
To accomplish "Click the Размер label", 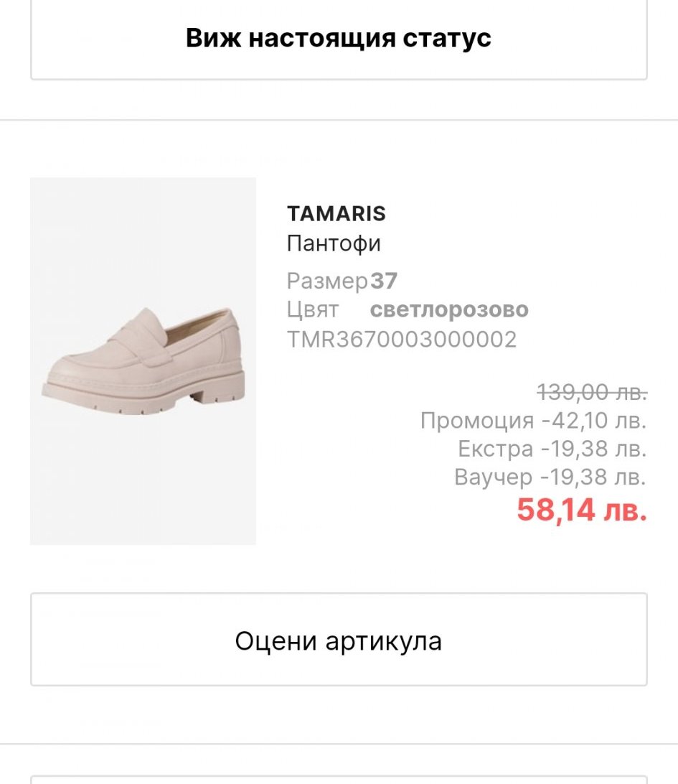I will pyautogui.click(x=326, y=281).
